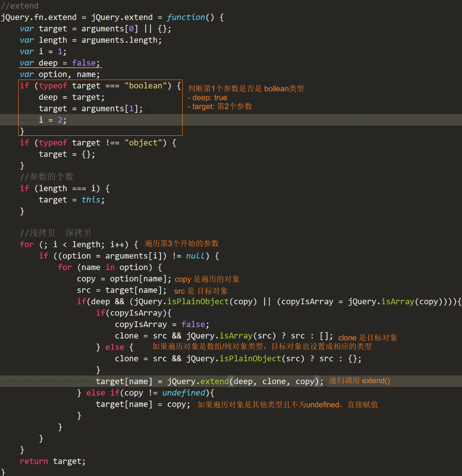Click the line "for (name in option) {"
Screen dimensions: 462x476
110,268
